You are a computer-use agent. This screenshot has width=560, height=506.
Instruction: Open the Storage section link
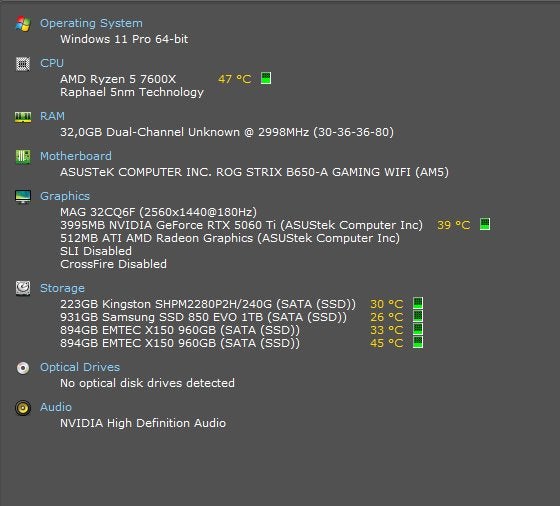(62, 288)
